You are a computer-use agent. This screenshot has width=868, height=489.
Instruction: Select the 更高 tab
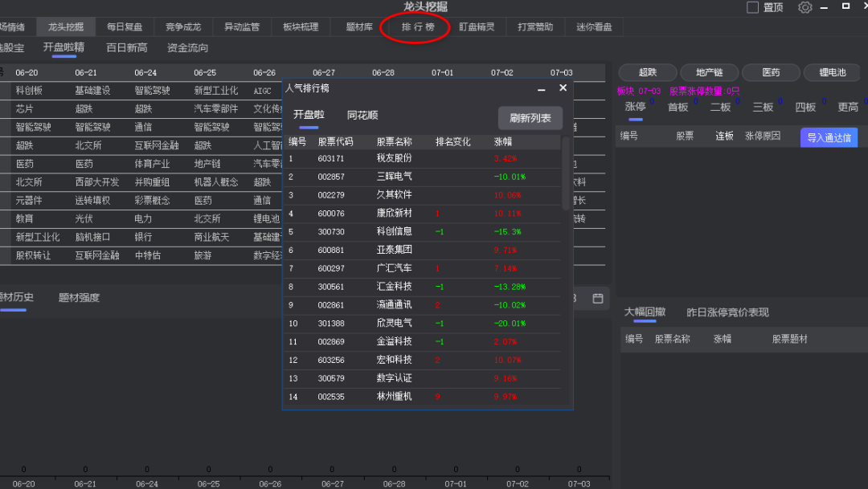tap(848, 107)
